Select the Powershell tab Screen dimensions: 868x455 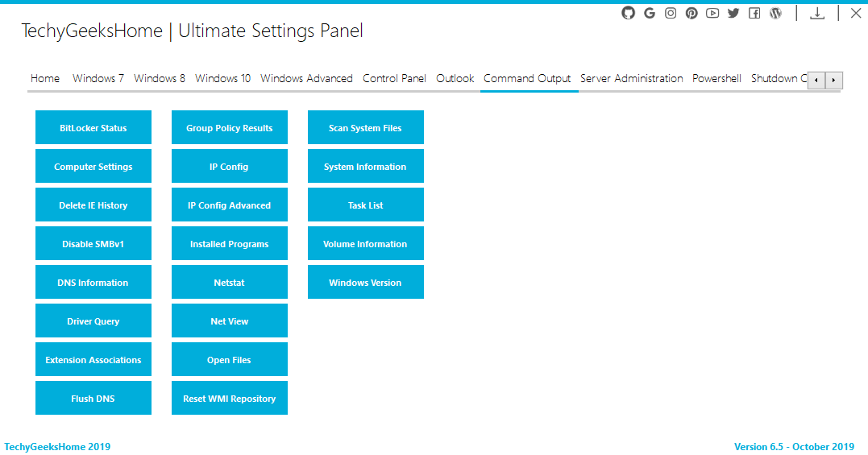(x=716, y=78)
